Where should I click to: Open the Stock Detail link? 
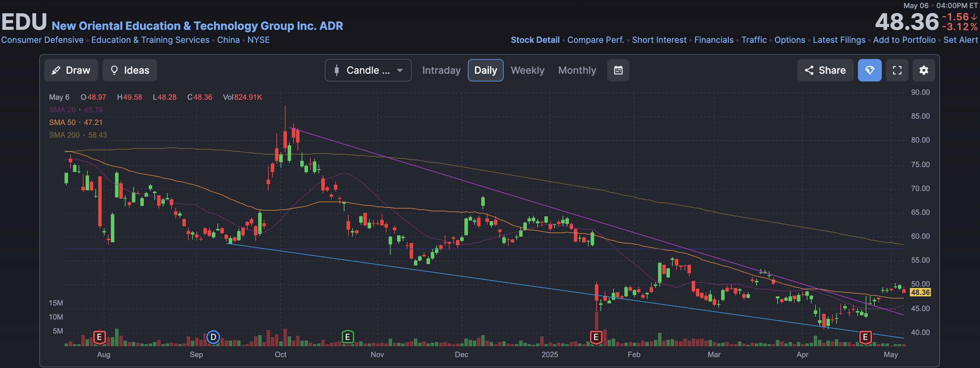pyautogui.click(x=535, y=40)
